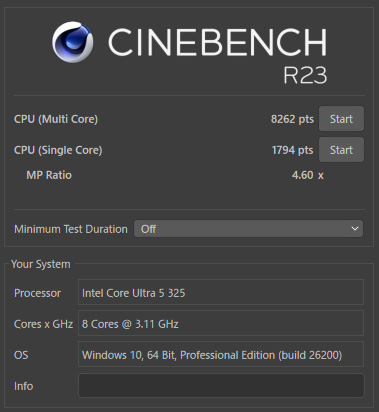
Task: Click the CPU (Multi Core) label
Action: tap(56, 119)
